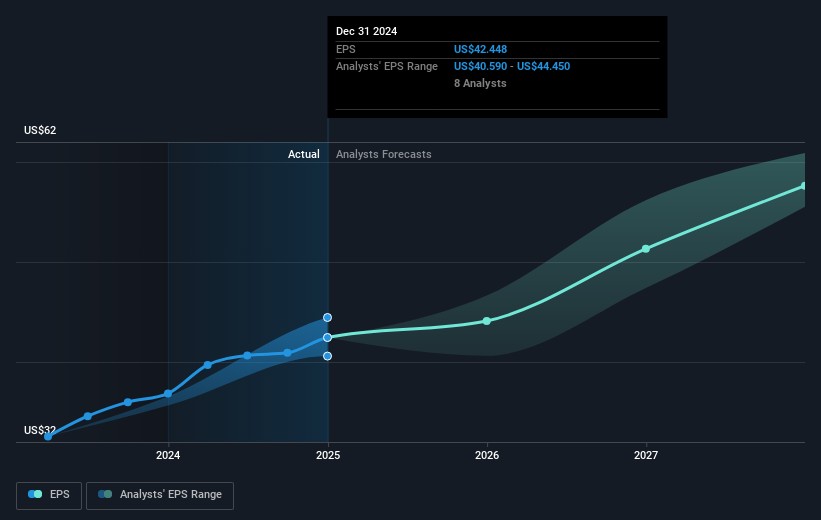
Task: Select the EPS data point above 2024 axis label
Action: pos(168,394)
